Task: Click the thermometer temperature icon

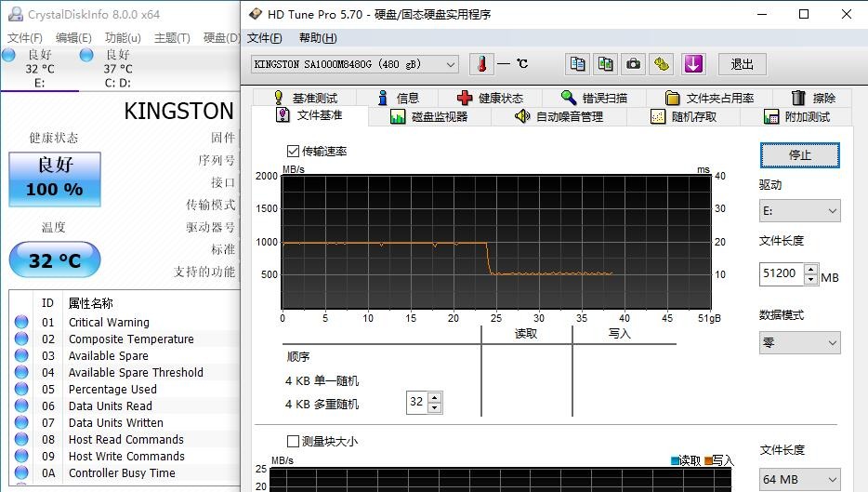Action: pyautogui.click(x=481, y=64)
